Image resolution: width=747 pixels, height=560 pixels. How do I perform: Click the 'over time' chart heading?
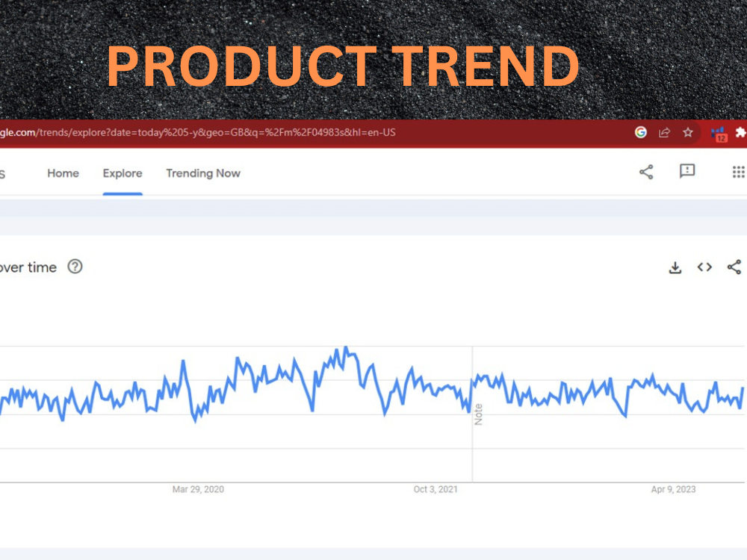point(28,267)
